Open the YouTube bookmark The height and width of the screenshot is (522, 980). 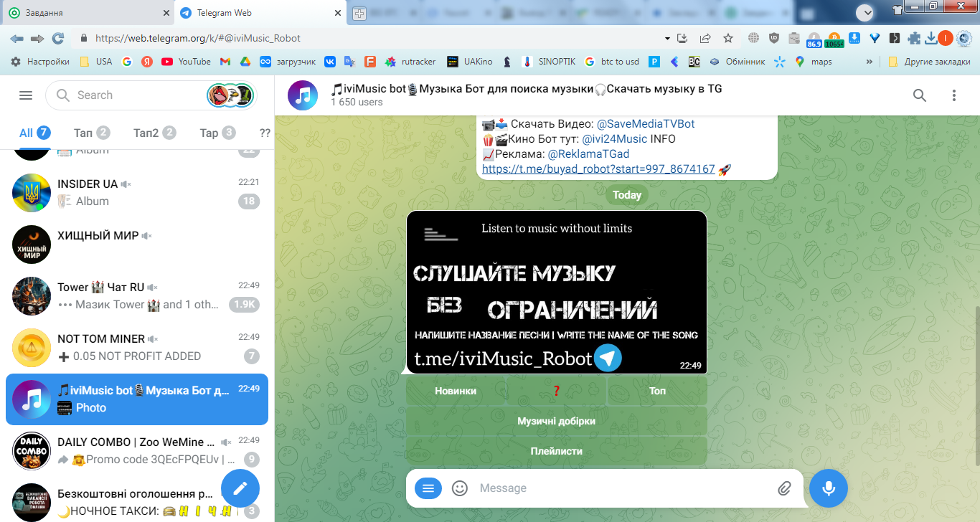click(186, 62)
